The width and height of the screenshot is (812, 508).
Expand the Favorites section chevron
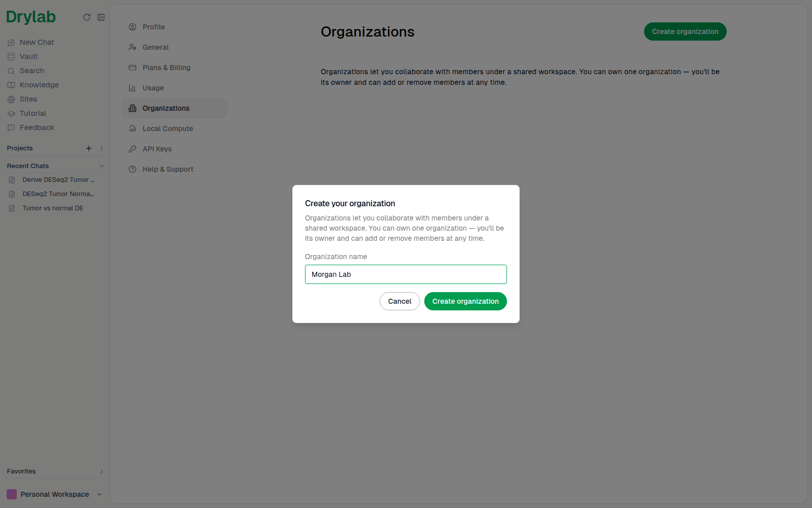click(x=101, y=471)
